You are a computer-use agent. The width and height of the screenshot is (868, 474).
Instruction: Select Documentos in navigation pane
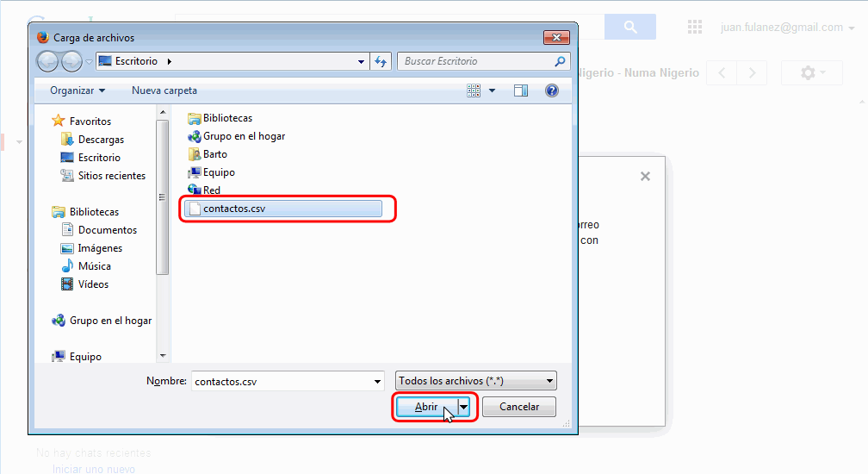pos(99,230)
